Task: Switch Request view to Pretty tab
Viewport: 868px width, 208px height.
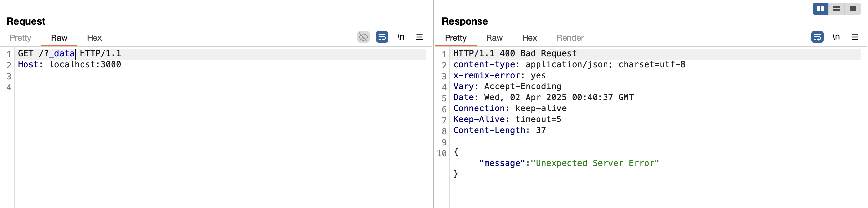Action: (20, 38)
